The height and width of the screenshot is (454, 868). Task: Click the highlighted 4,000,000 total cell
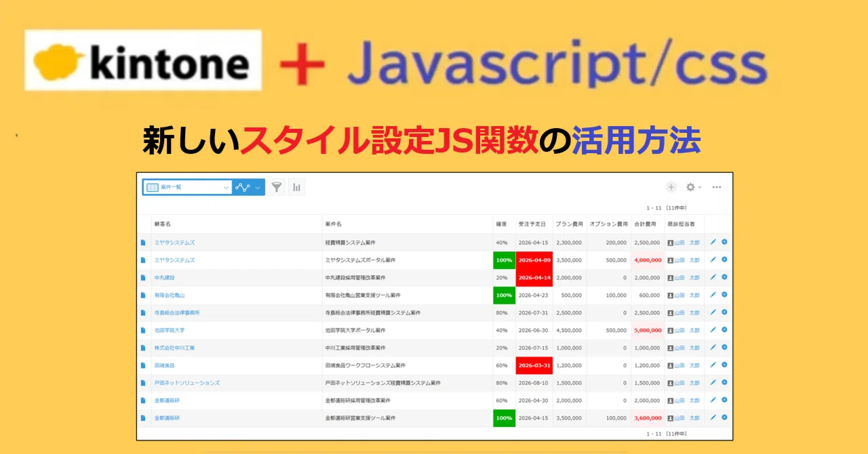(648, 260)
